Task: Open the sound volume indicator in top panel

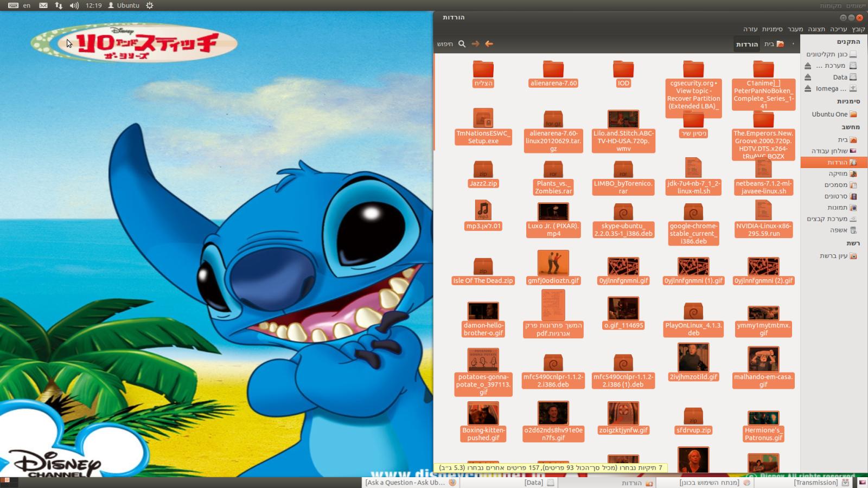Action: [74, 5]
